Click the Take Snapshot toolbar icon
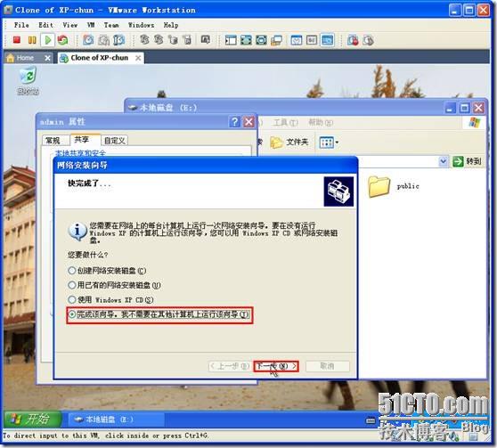Screen dimensions: 497x448 click(88, 40)
